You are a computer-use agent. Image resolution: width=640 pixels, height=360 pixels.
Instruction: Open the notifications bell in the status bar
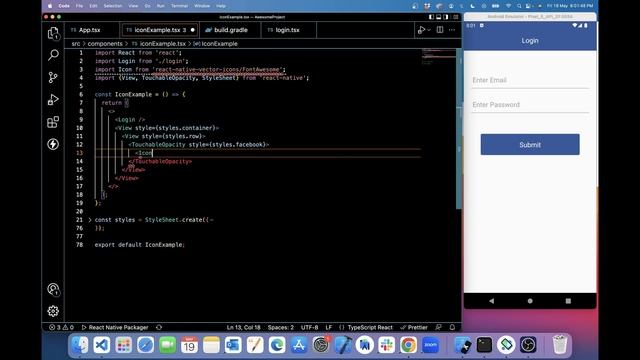[x=452, y=327]
